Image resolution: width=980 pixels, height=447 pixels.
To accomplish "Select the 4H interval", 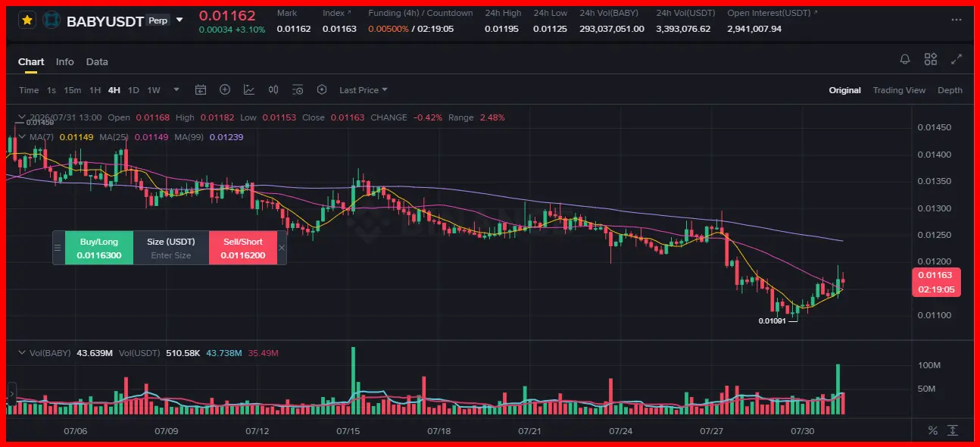I will coord(114,90).
